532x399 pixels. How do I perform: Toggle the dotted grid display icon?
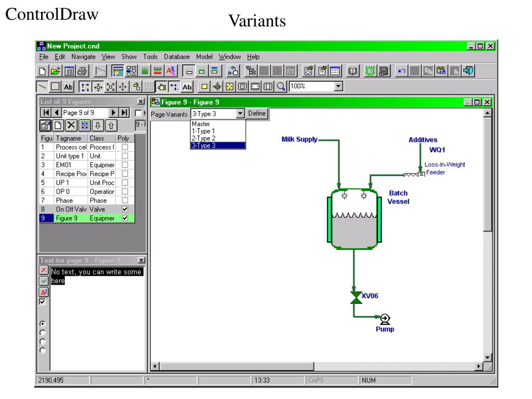[x=149, y=87]
